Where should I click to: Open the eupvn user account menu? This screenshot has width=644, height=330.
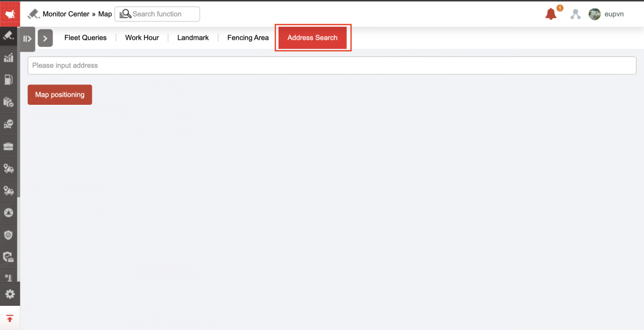click(606, 15)
